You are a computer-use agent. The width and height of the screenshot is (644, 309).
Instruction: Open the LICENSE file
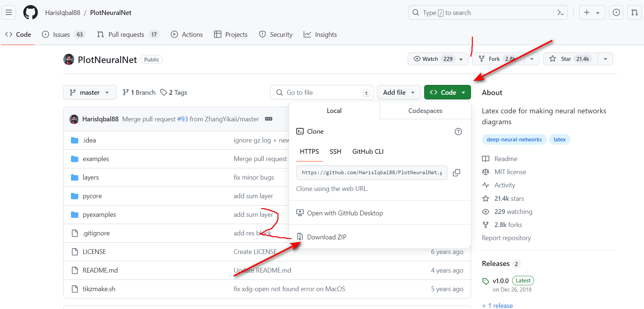point(94,252)
